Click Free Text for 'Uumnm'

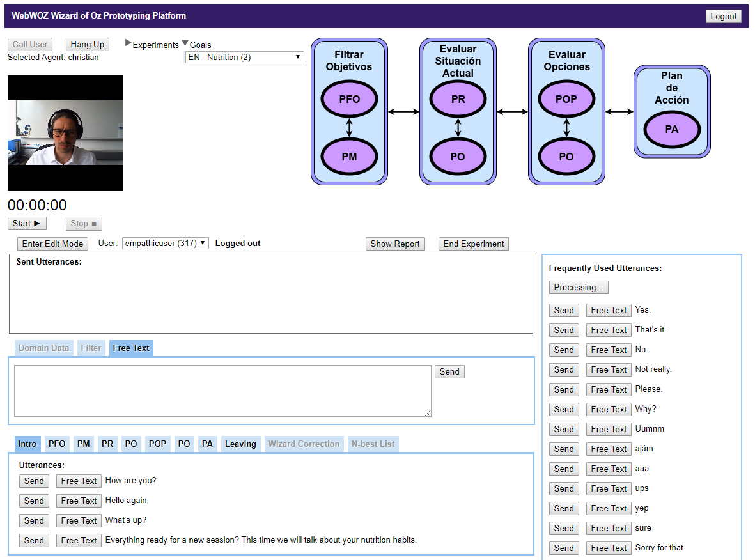tap(609, 429)
